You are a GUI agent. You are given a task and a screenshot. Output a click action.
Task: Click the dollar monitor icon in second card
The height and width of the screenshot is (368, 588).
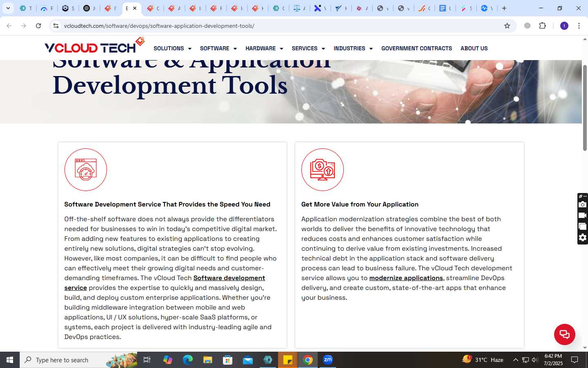point(323,170)
